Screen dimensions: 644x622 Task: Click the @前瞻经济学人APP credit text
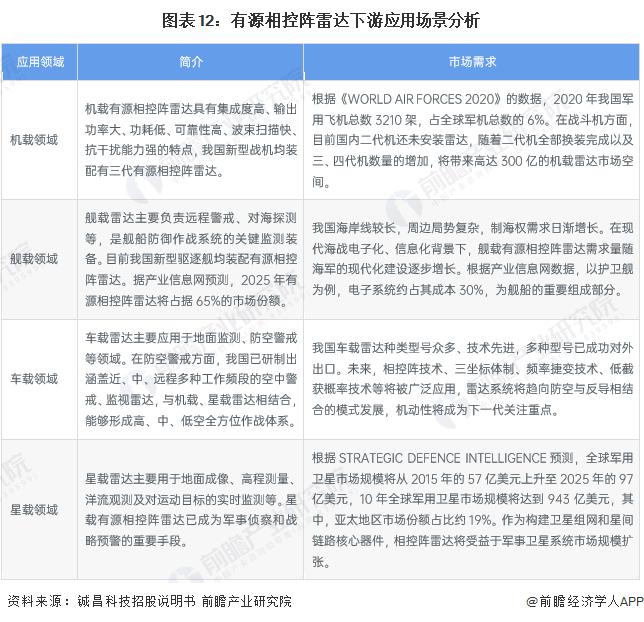point(585,601)
